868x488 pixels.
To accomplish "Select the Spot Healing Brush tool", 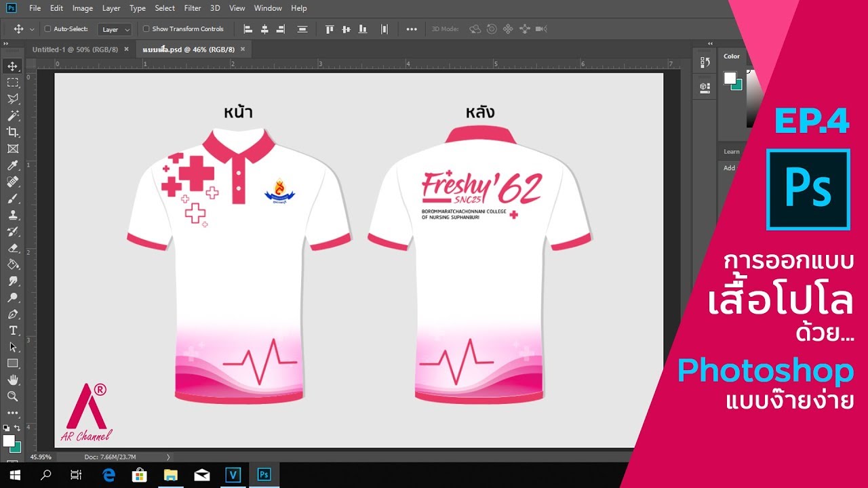I will click(13, 182).
